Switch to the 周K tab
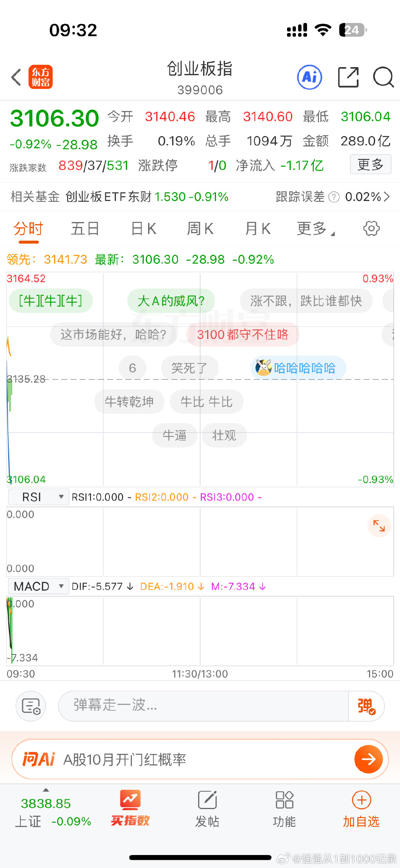Viewport: 400px width, 868px height. tap(200, 229)
